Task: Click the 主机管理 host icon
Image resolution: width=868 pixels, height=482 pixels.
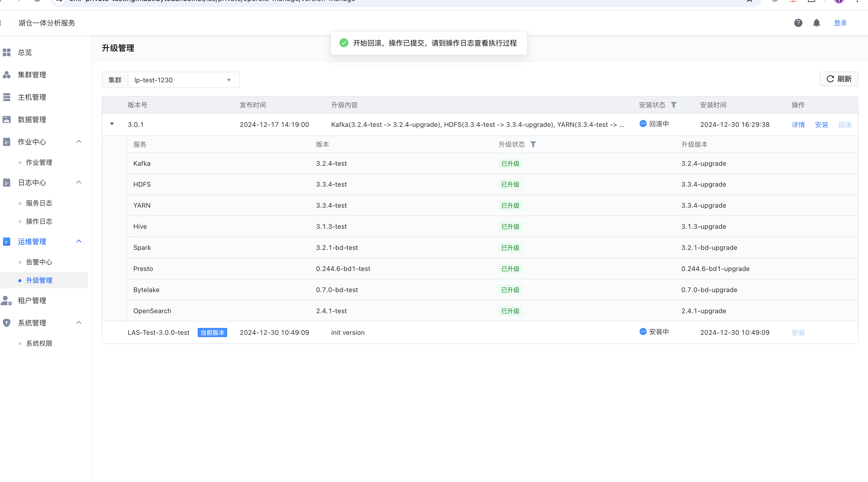Action: 7,97
